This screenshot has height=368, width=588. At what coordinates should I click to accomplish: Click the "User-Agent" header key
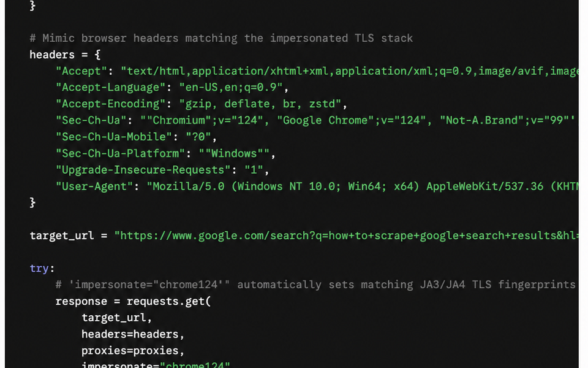(94, 186)
